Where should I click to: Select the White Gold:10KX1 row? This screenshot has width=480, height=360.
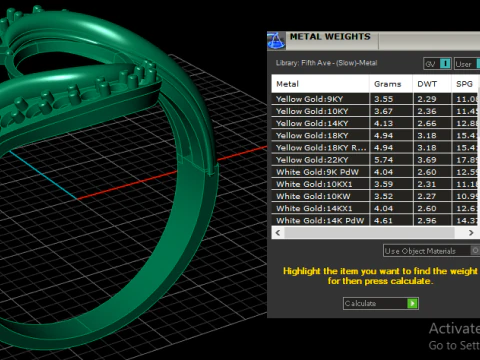pos(376,184)
